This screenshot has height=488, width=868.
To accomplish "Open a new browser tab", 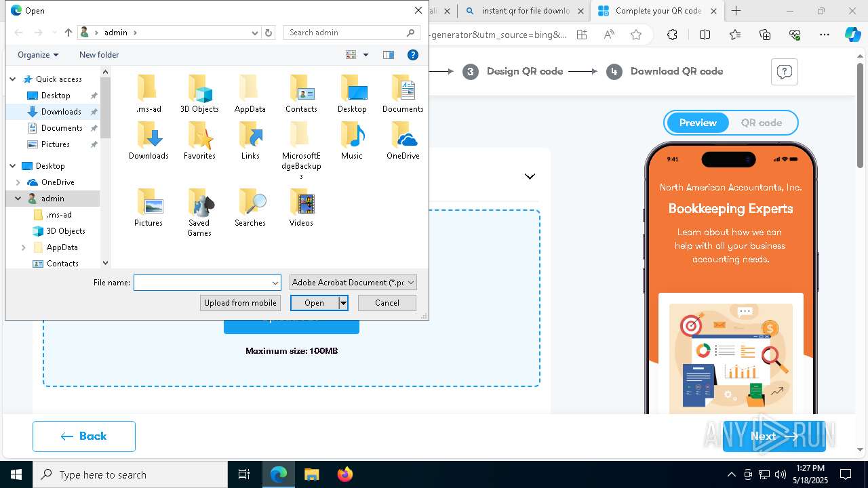I will [x=736, y=11].
